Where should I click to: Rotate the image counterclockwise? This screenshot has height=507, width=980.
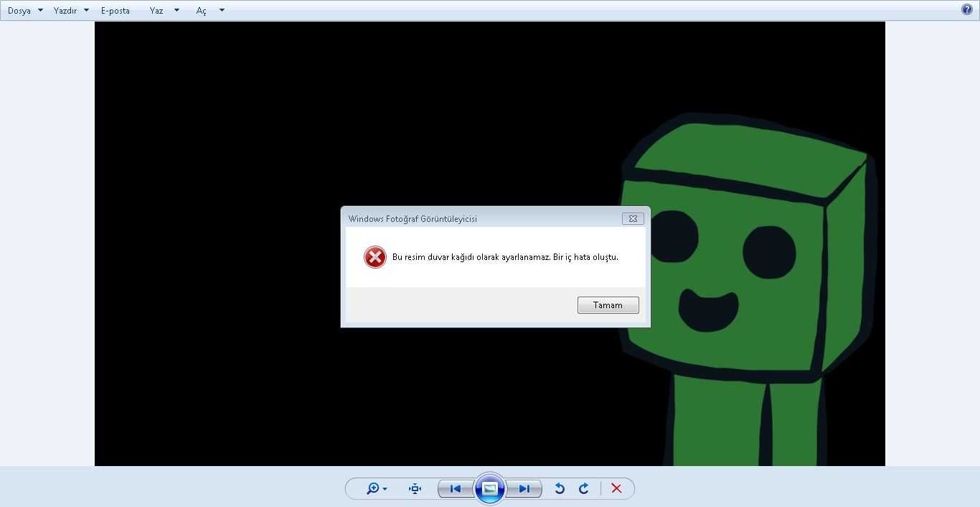560,488
